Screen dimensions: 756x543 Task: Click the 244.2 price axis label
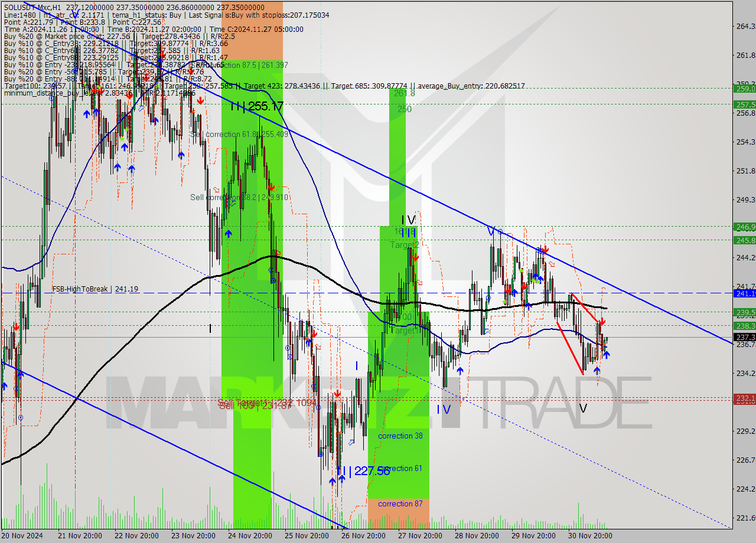745,257
